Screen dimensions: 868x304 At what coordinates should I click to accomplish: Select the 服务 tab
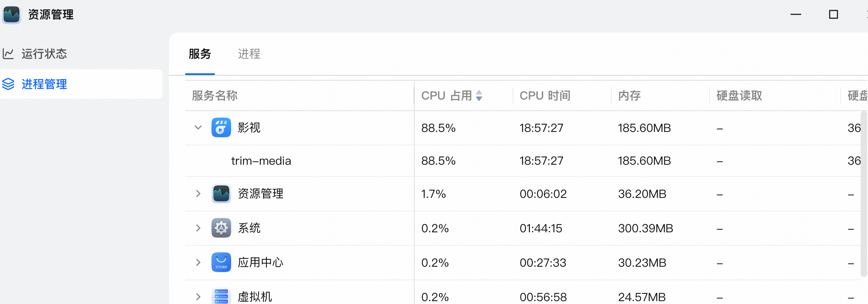click(200, 54)
